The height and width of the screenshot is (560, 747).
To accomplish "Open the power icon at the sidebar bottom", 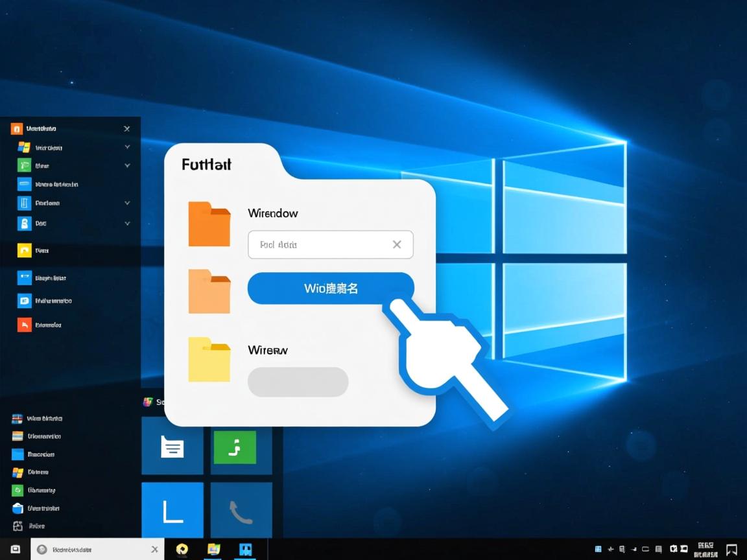I will 16,526.
